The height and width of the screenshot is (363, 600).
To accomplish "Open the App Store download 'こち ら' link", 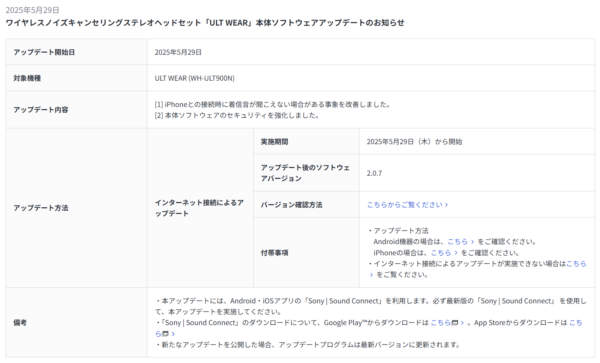I will (x=576, y=322).
